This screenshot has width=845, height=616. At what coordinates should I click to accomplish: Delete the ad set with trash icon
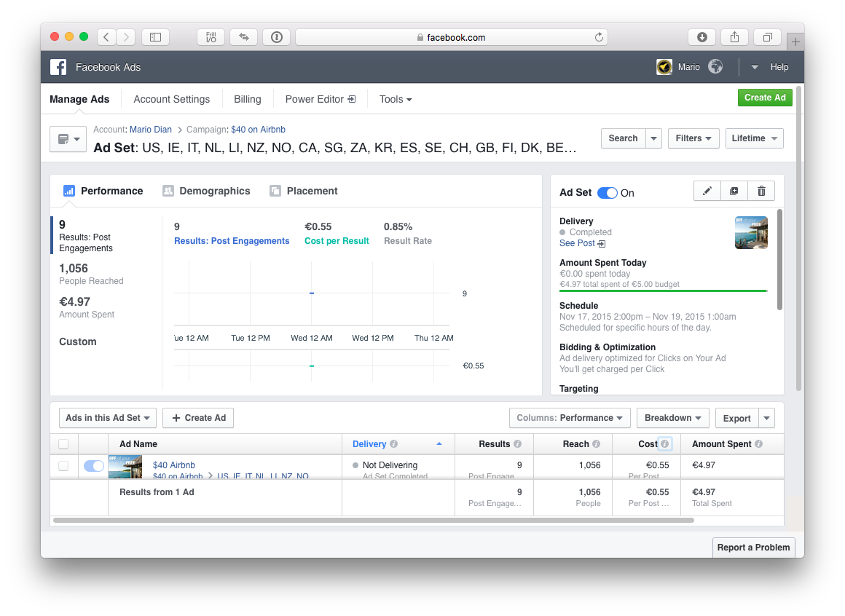click(761, 191)
